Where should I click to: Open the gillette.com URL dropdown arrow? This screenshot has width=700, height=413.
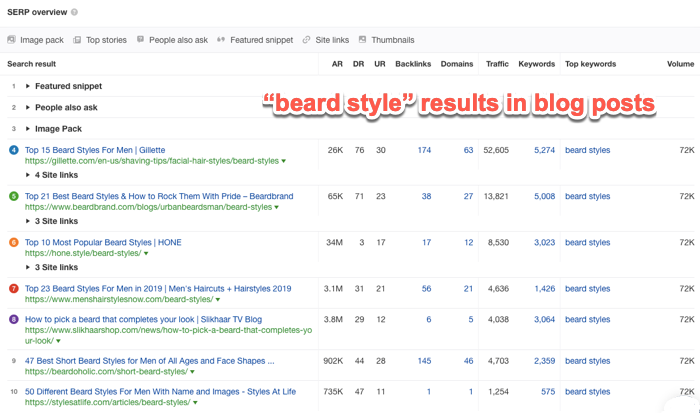[284, 161]
